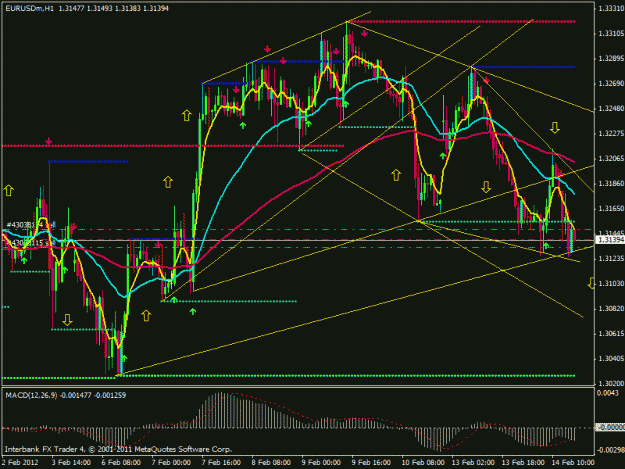Select the hollow up arrow at chart's left edge
The image size is (625, 469).
8,190
